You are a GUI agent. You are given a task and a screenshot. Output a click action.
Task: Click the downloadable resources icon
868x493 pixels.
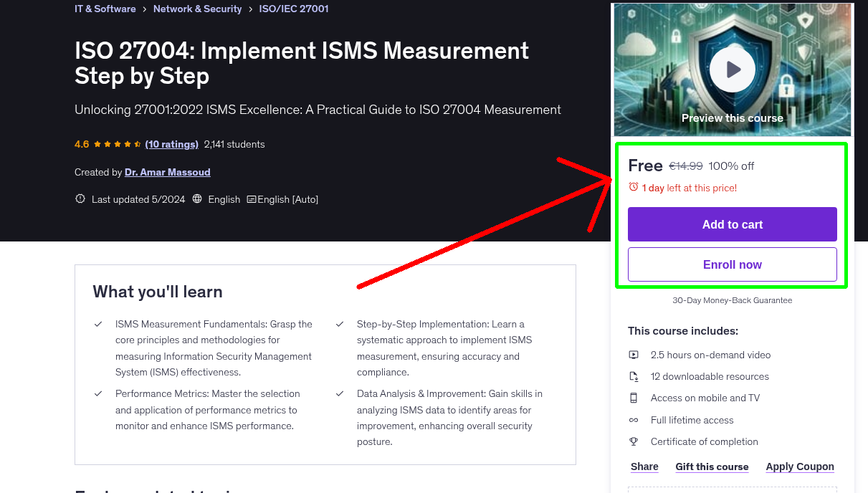634,375
